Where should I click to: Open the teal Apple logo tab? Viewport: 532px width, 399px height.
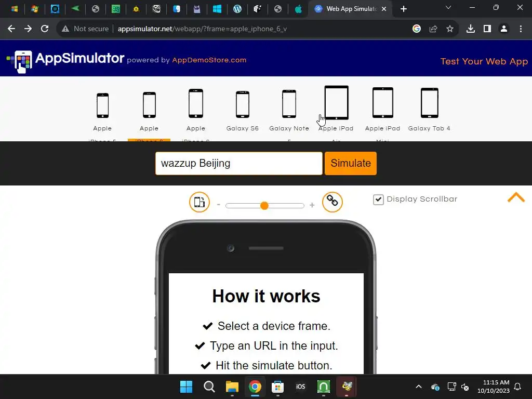click(298, 9)
